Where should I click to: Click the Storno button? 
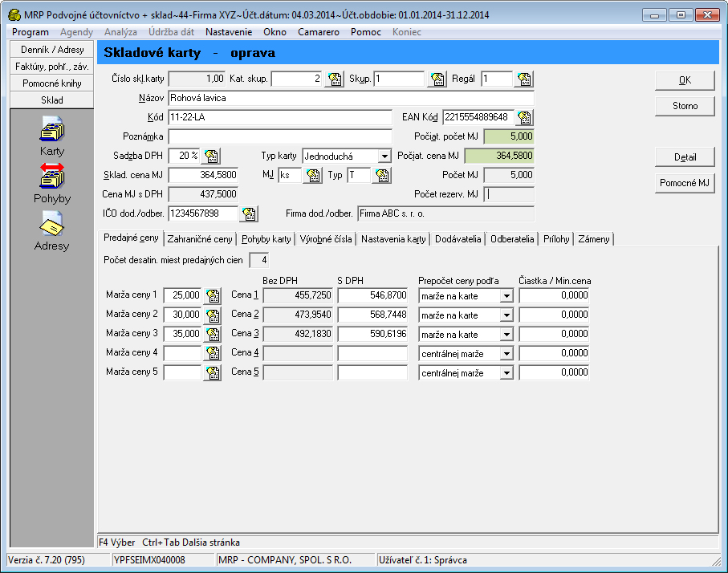coord(685,106)
